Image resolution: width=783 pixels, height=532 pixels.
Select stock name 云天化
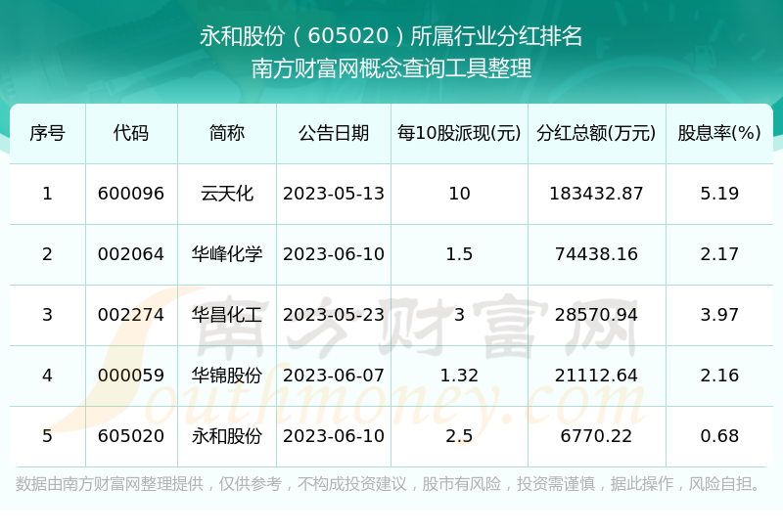point(227,194)
